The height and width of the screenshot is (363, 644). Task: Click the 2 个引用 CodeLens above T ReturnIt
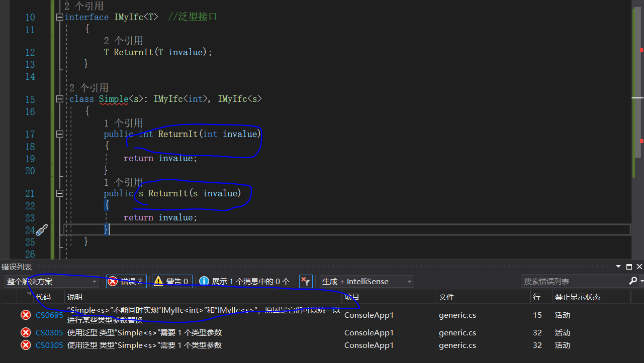click(124, 41)
